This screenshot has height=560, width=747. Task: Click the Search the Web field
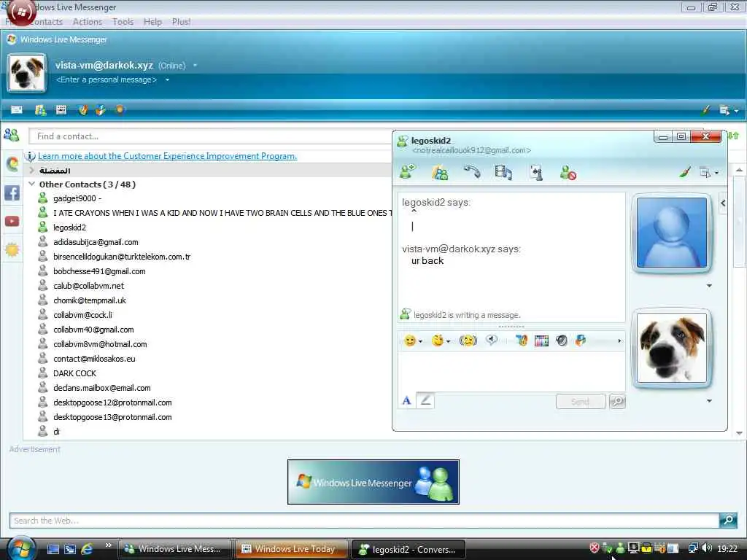(x=364, y=521)
